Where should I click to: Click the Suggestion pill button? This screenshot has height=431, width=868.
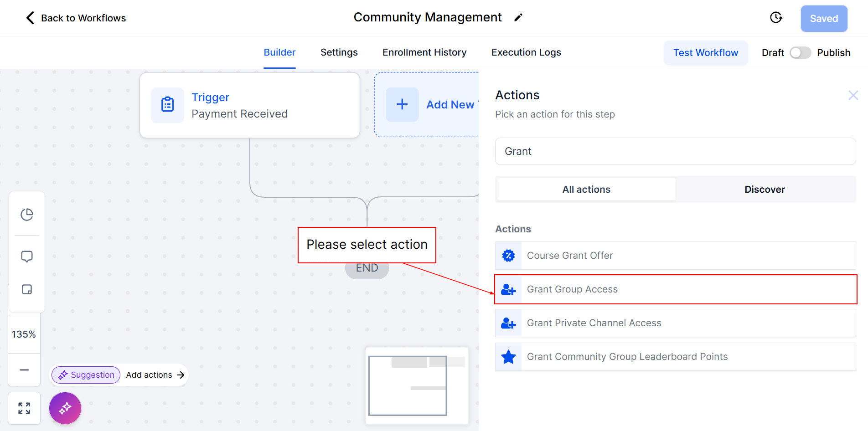(86, 375)
